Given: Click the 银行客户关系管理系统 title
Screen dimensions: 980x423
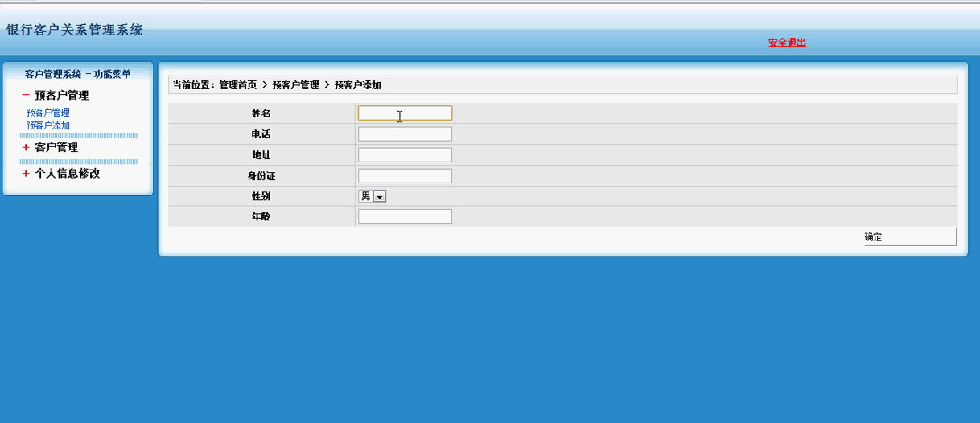Looking at the screenshot, I should (x=74, y=30).
